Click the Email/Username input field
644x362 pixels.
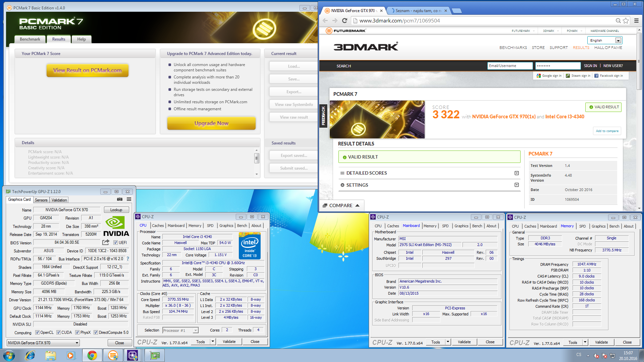(510, 66)
